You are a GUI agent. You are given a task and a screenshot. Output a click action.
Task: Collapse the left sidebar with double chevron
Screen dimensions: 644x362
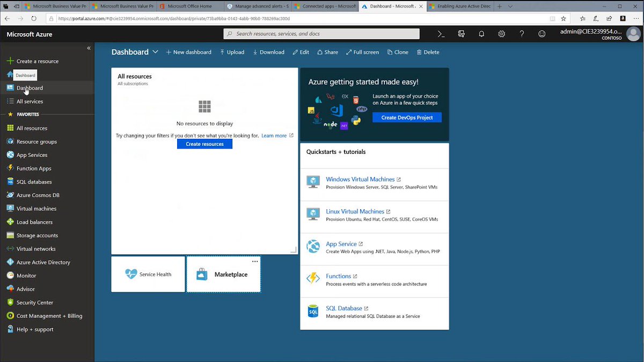pos(89,48)
